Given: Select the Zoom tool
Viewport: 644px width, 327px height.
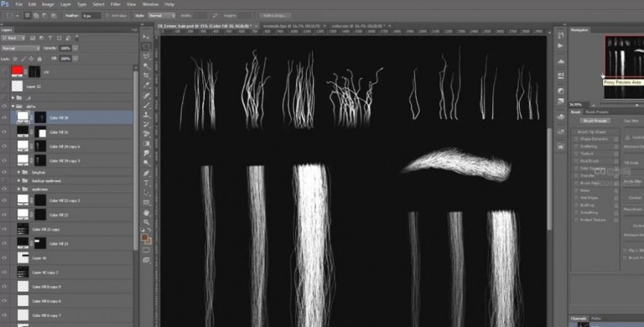Looking at the screenshot, I should coord(146,222).
